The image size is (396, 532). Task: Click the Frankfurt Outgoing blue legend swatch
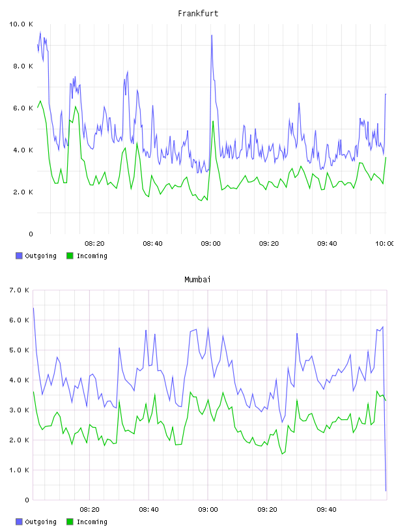pos(19,256)
